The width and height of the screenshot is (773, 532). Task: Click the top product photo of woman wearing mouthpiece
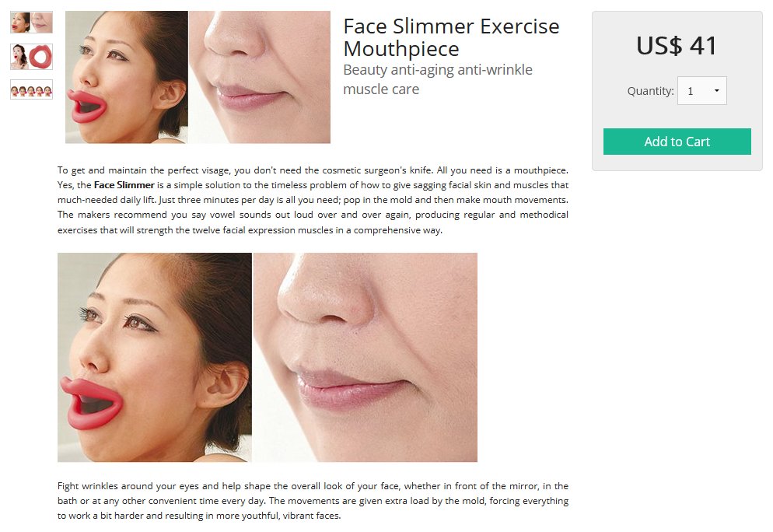click(x=126, y=78)
